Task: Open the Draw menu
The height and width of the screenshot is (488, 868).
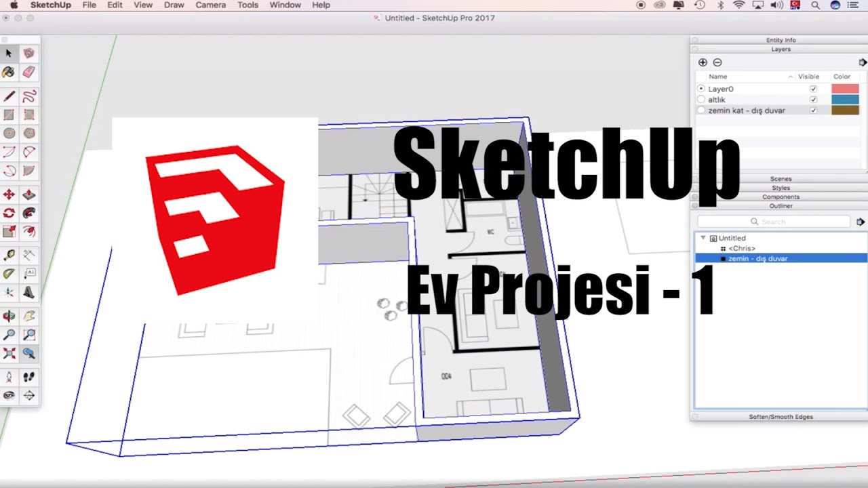Action: coord(174,5)
